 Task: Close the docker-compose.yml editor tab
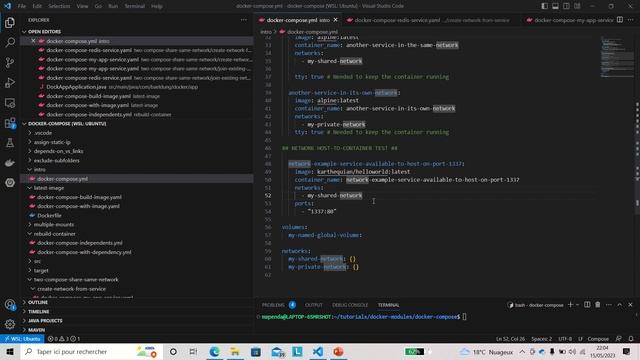(x=336, y=20)
